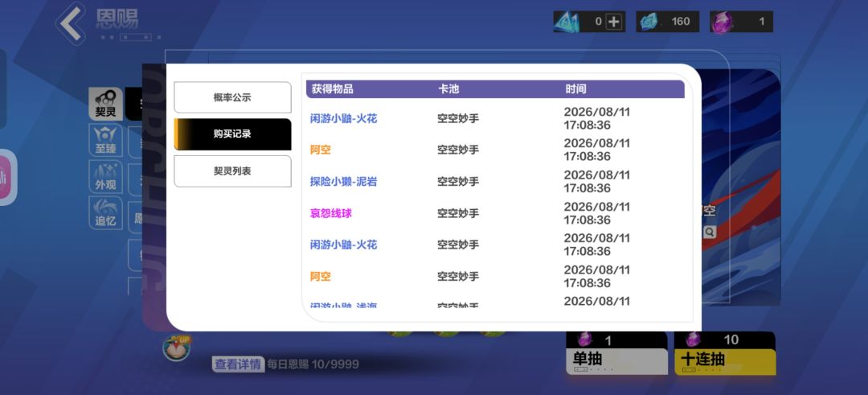Open the 概率公示 tab

coord(232,97)
